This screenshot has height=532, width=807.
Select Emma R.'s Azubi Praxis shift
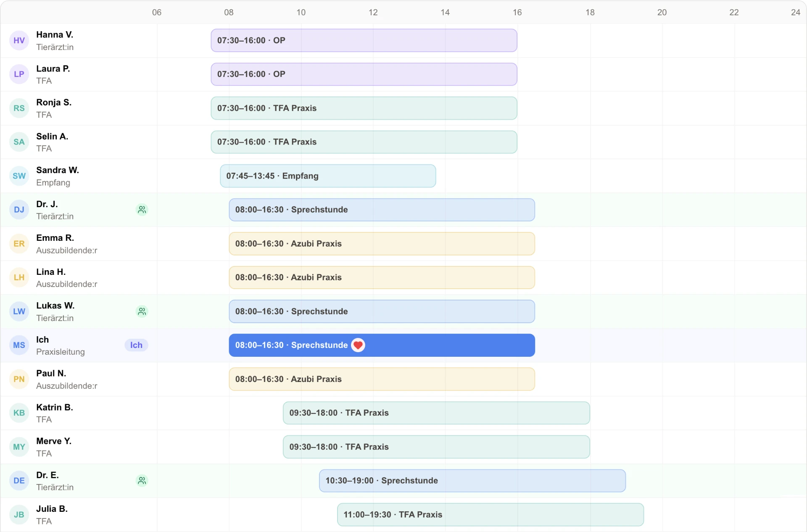382,243
